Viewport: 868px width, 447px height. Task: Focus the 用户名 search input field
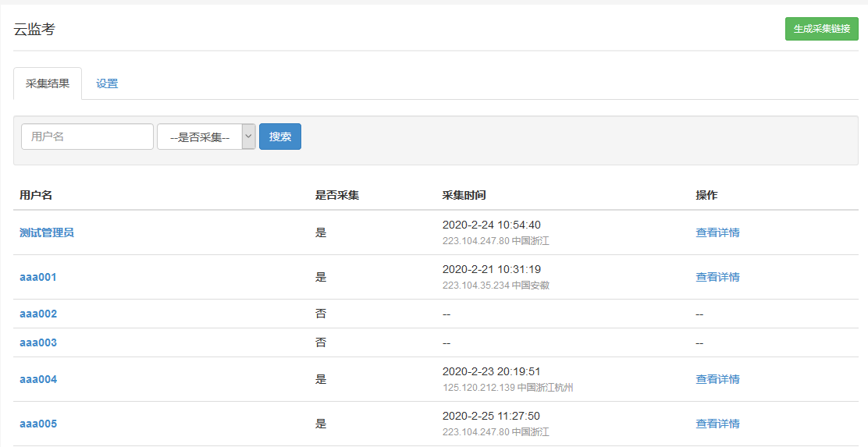(x=87, y=137)
